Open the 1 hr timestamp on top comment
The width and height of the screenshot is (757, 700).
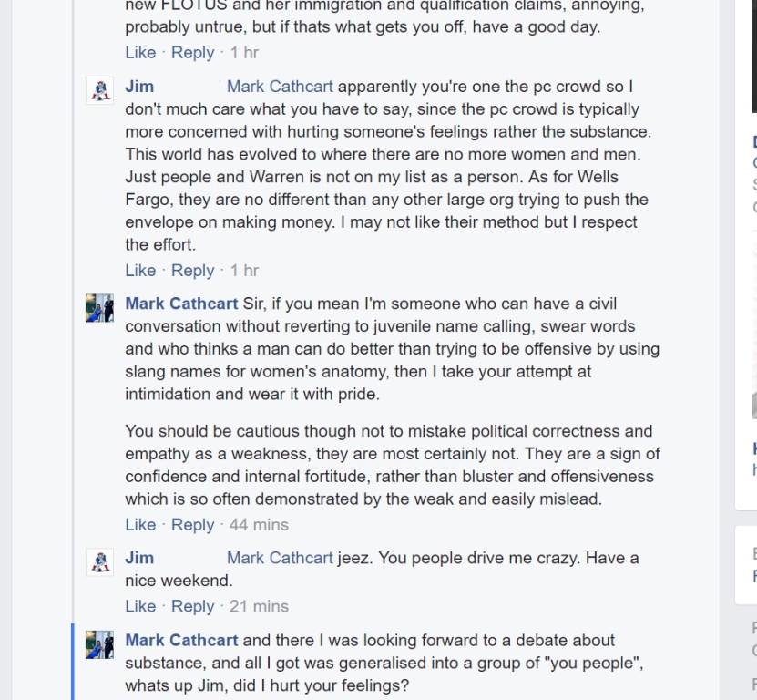[x=244, y=52]
